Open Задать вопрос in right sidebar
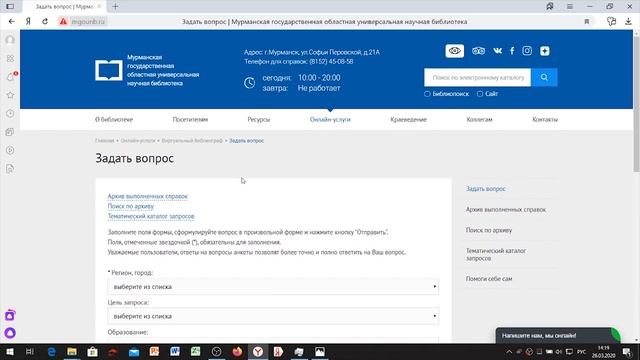 point(486,189)
